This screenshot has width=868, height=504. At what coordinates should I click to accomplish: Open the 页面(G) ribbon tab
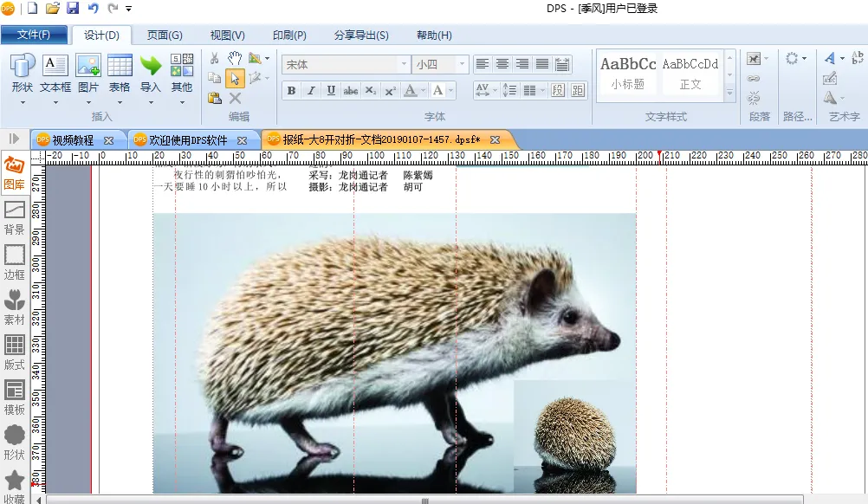(x=165, y=36)
